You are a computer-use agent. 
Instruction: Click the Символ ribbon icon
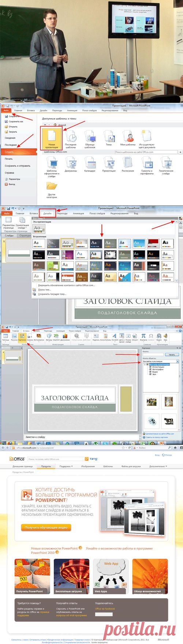pos(151,337)
